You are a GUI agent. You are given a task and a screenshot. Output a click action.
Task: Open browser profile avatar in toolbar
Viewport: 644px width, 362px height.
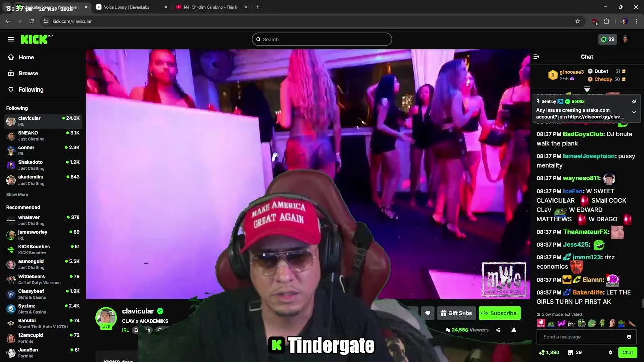[624, 21]
